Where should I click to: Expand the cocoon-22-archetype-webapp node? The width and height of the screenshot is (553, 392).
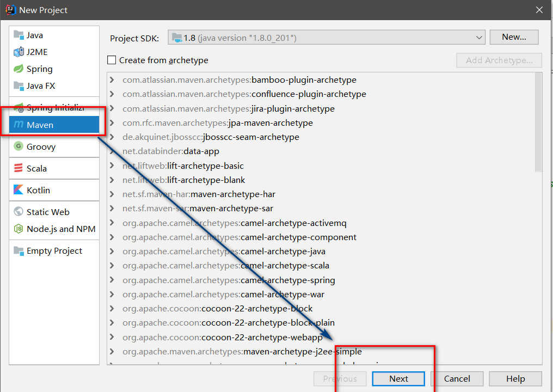pos(112,337)
